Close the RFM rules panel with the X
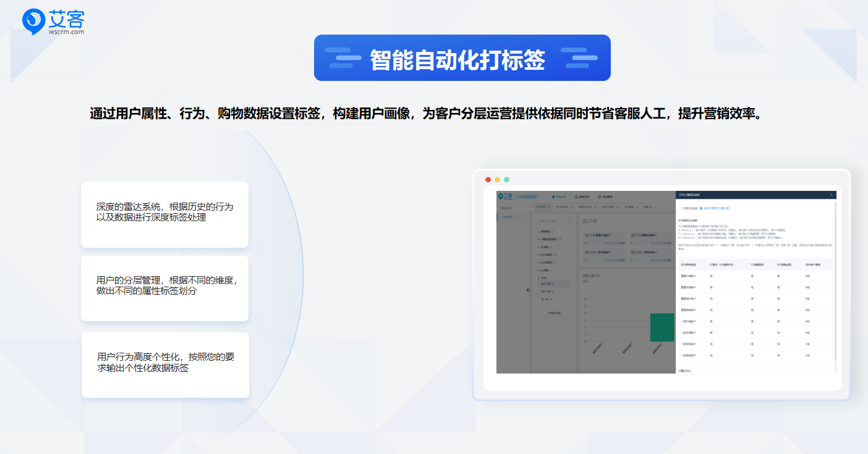868x454 pixels. click(831, 195)
